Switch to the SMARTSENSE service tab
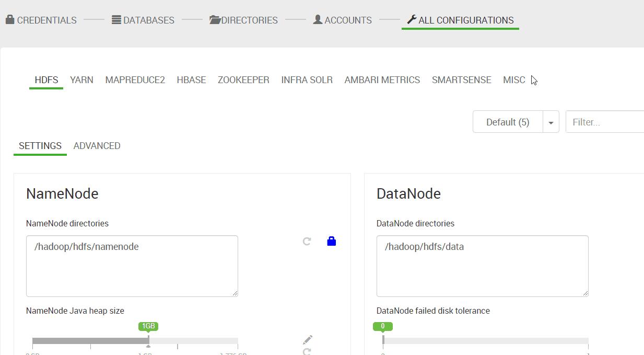The width and height of the screenshot is (644, 355). pos(462,80)
